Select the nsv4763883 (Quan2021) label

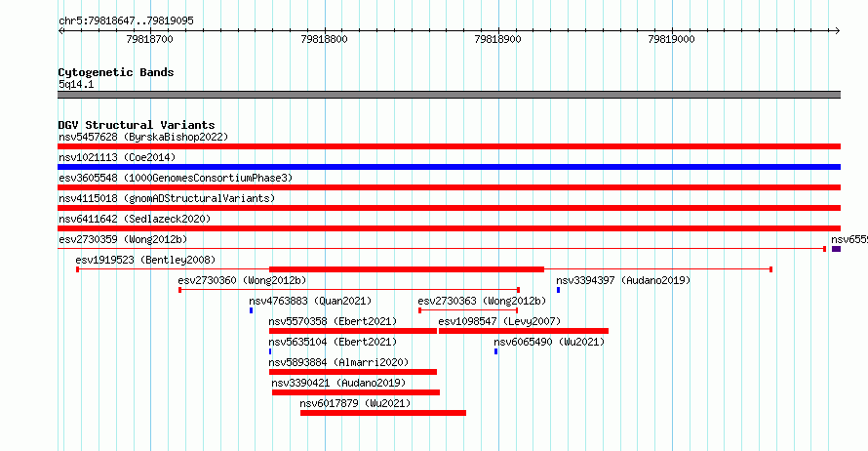coord(310,301)
